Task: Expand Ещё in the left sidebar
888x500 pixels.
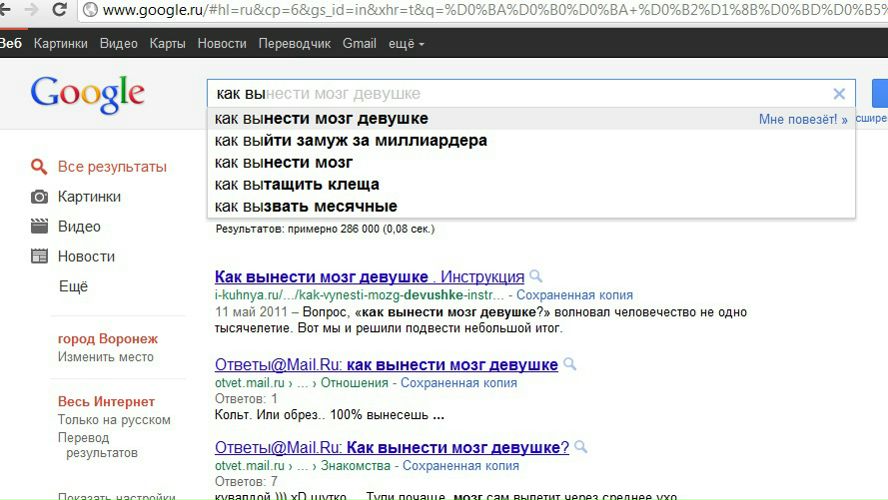Action: [x=73, y=286]
